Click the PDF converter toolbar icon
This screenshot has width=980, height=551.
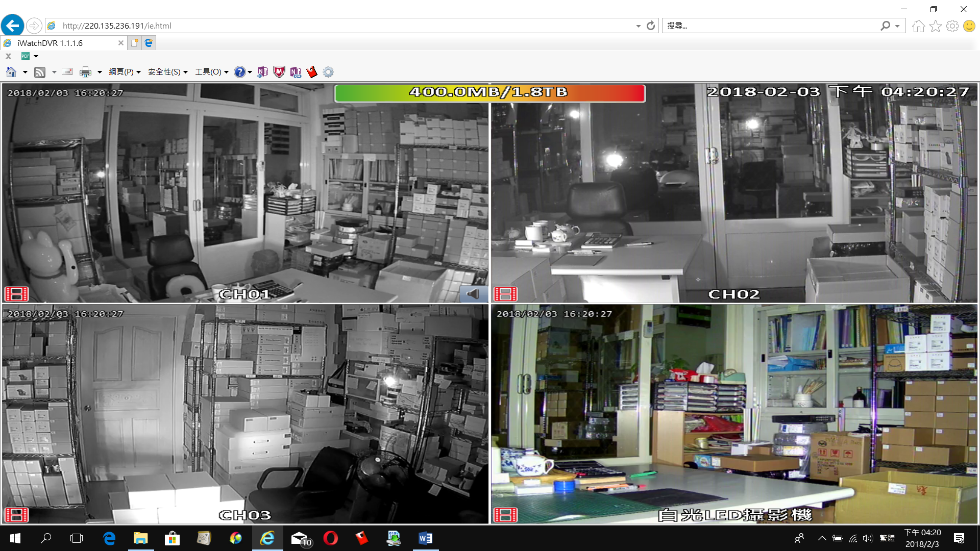click(x=26, y=56)
